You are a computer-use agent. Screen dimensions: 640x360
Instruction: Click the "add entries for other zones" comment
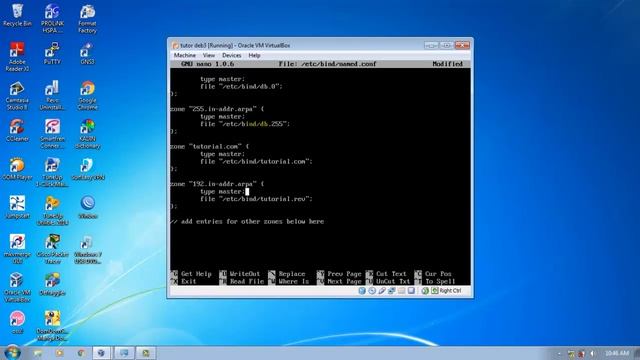tap(247, 221)
